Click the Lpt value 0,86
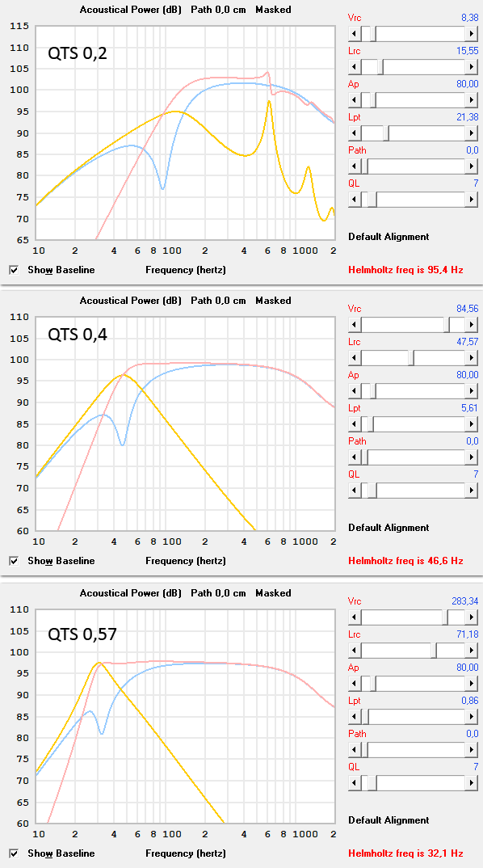This screenshot has height=868, width=483. pyautogui.click(x=470, y=701)
